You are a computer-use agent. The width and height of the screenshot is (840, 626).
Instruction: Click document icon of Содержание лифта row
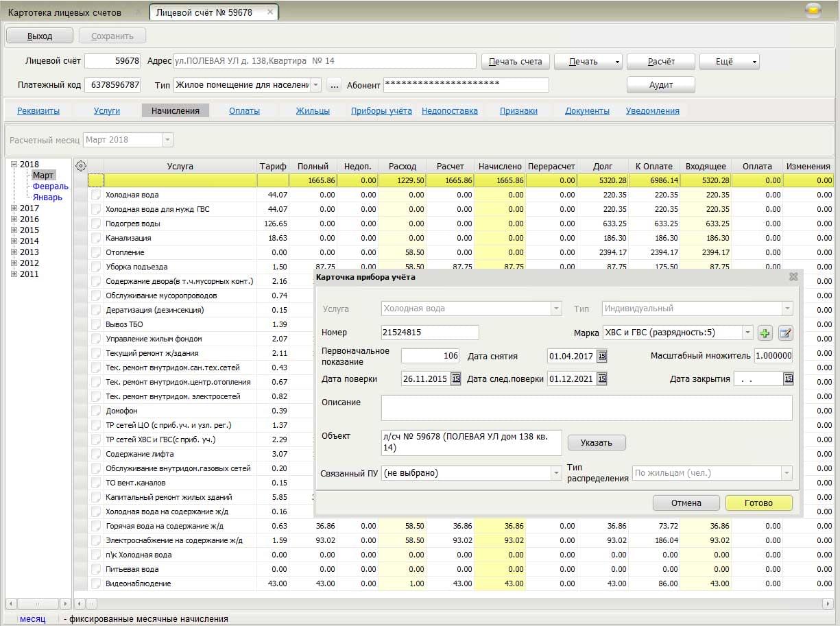coord(96,454)
